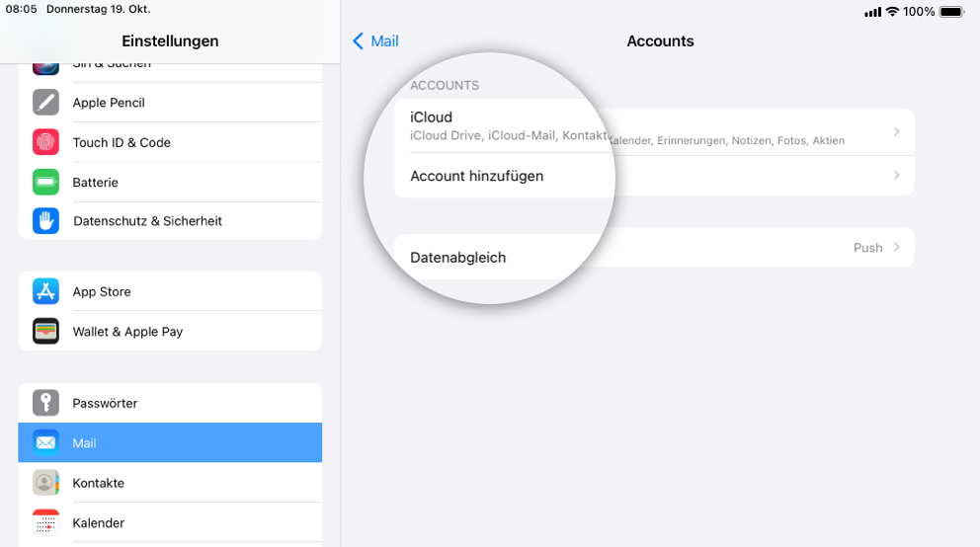Open Apple Pencil settings
This screenshot has height=547, width=980.
[x=170, y=103]
